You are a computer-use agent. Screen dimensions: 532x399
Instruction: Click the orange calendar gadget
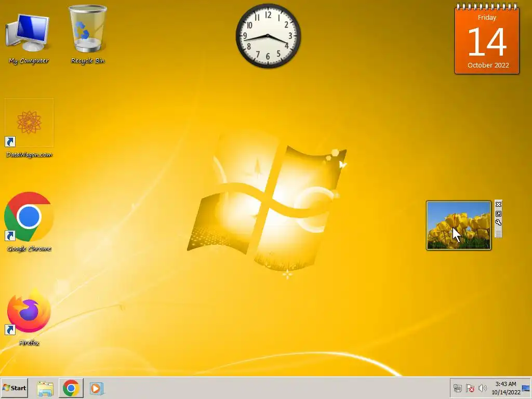click(487, 39)
